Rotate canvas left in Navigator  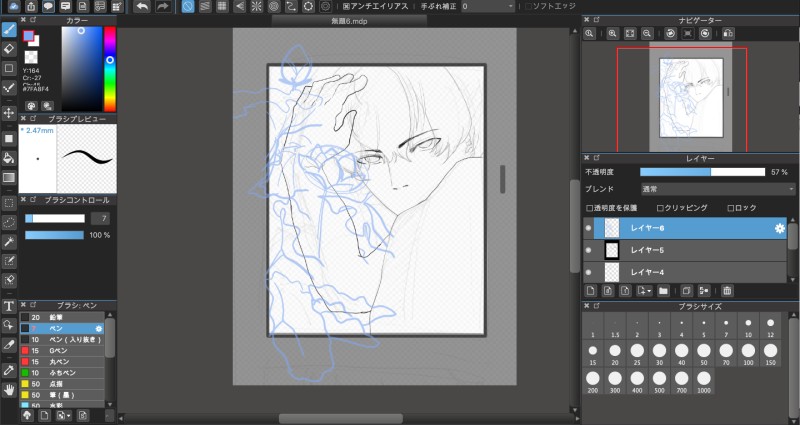670,33
